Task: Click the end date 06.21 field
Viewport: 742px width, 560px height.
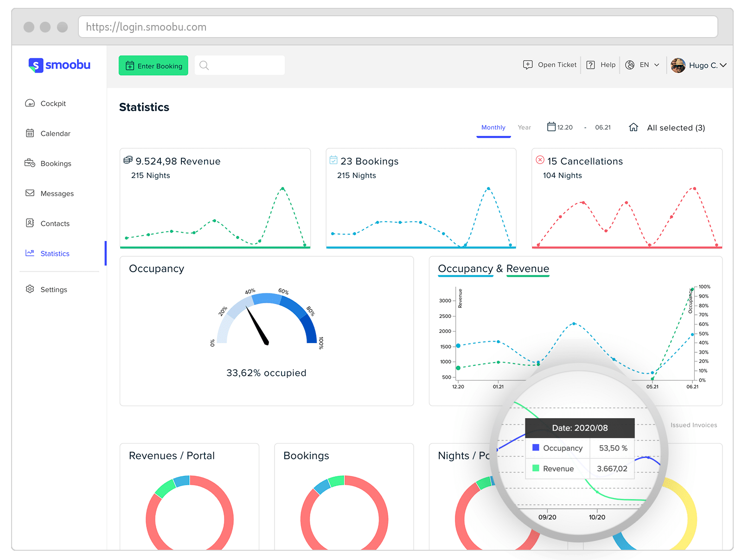Action: 603,127
